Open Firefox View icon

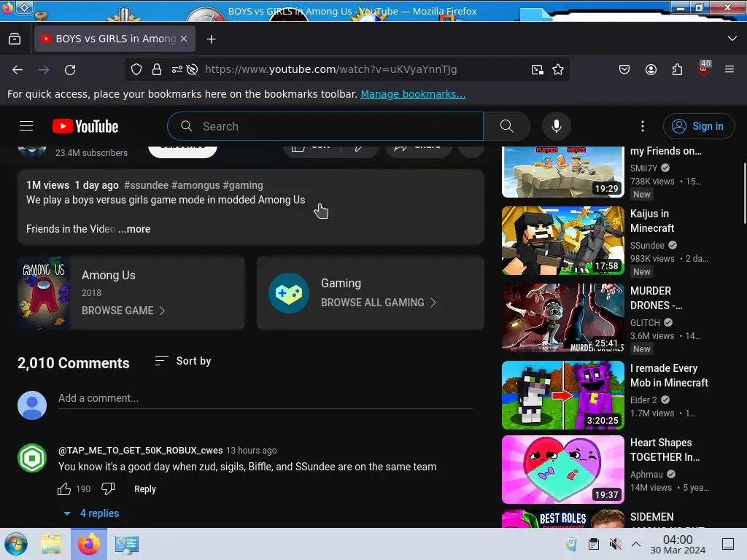pyautogui.click(x=15, y=39)
